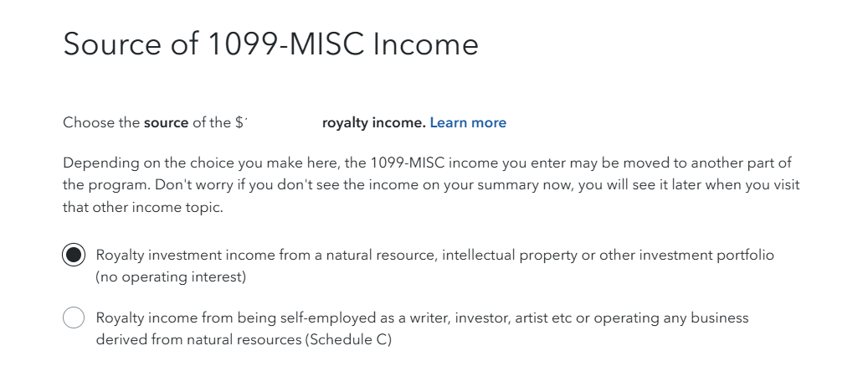
Task: Click '1099-MISC' in the page title
Action: [x=285, y=44]
